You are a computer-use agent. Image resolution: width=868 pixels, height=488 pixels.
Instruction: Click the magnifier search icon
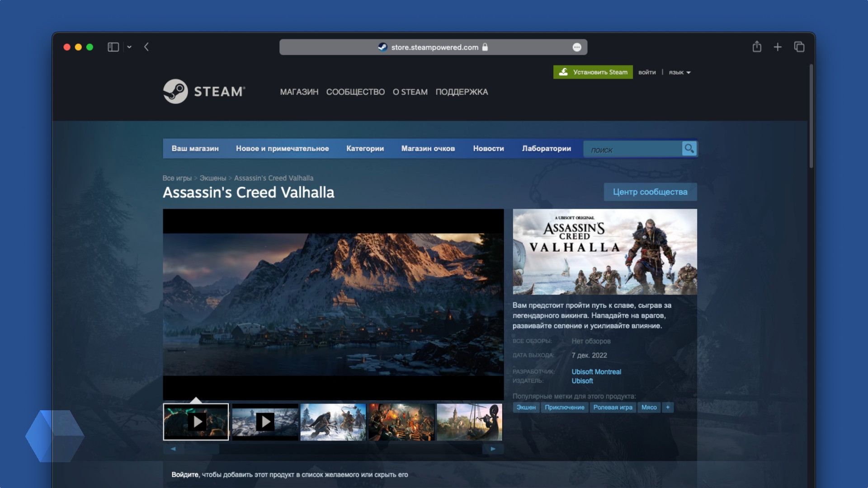tap(689, 149)
